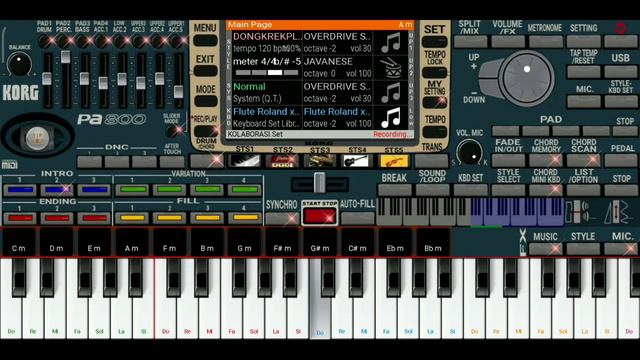Click the VOL. MIC knob
Image resolution: width=640 pixels, height=360 pixels.
point(469,152)
